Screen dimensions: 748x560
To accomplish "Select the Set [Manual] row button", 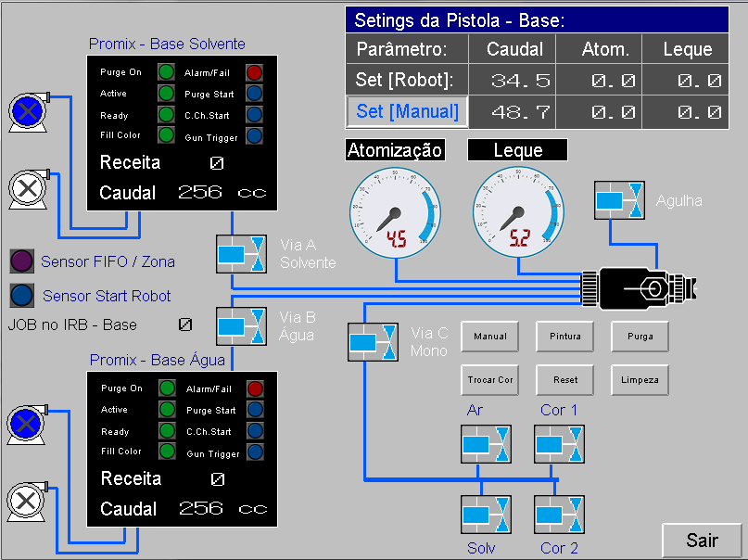I will (408, 112).
